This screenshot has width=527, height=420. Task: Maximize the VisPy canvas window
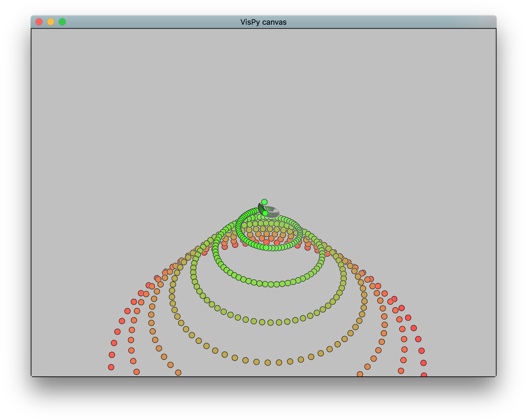62,22
